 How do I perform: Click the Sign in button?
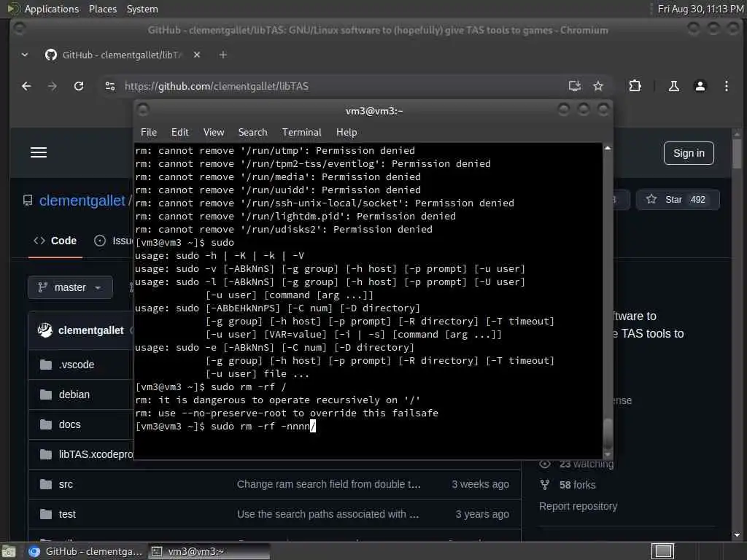pos(689,153)
